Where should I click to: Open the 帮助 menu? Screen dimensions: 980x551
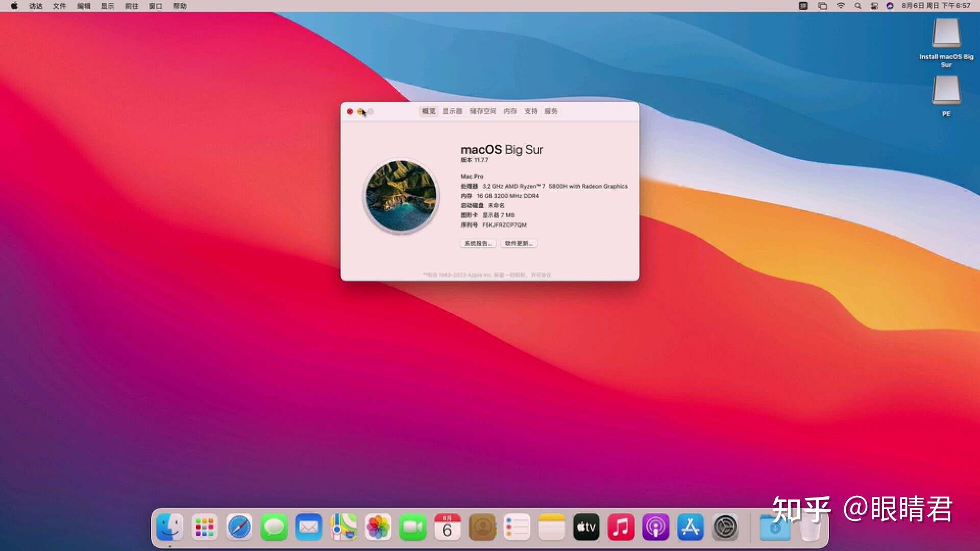pos(179,6)
